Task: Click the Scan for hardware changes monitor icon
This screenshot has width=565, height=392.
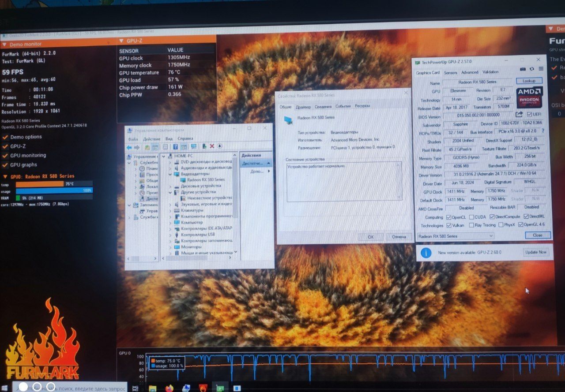Action: point(194,147)
